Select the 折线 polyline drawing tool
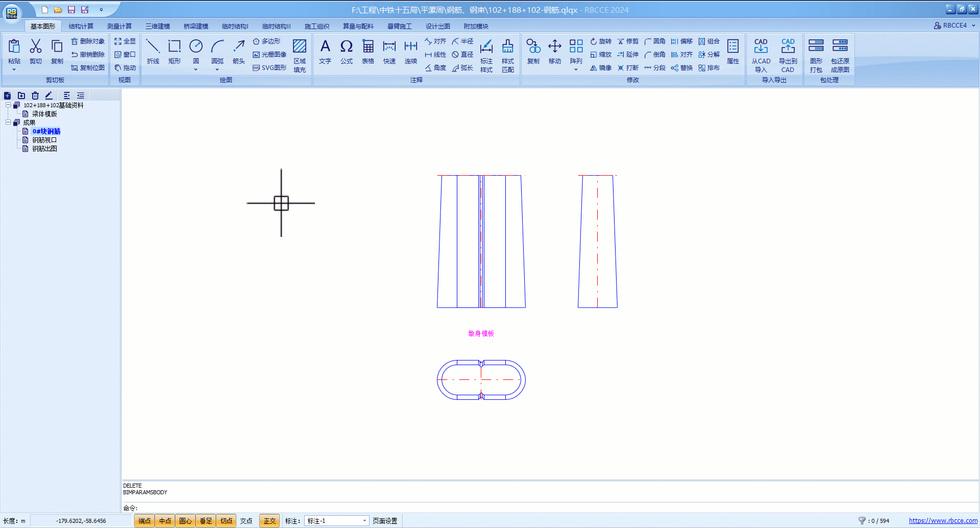Image resolution: width=980 pixels, height=528 pixels. pos(153,51)
